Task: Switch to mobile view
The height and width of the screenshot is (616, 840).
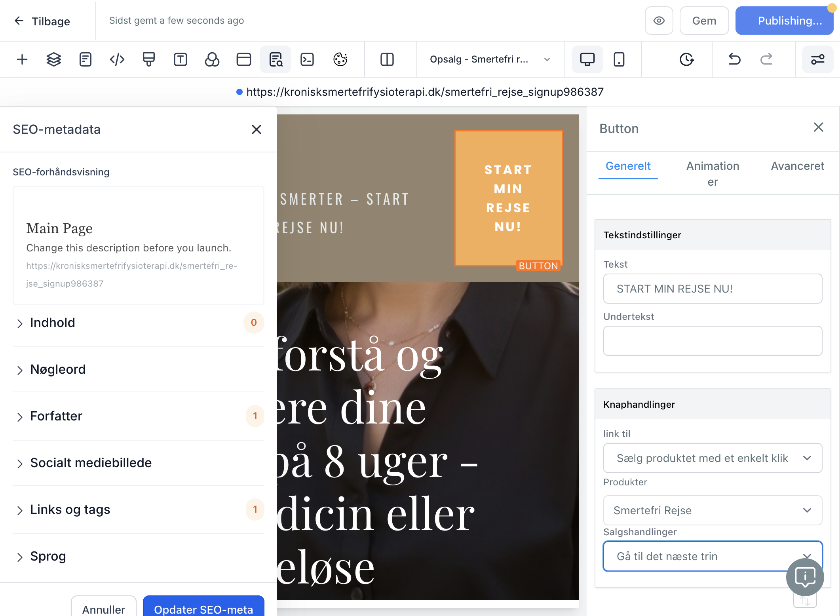Action: click(x=619, y=59)
